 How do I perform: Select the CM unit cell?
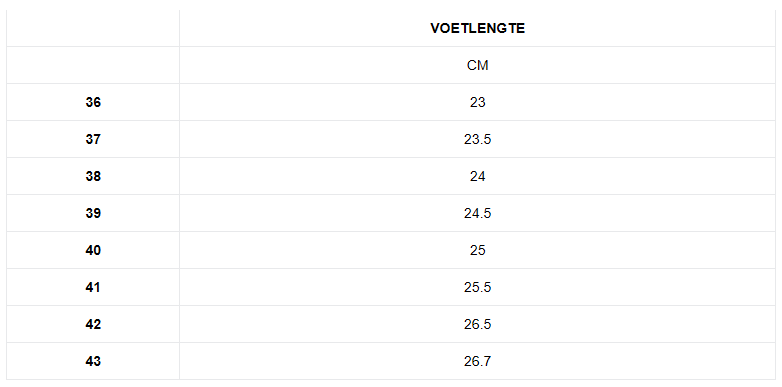tap(477, 65)
